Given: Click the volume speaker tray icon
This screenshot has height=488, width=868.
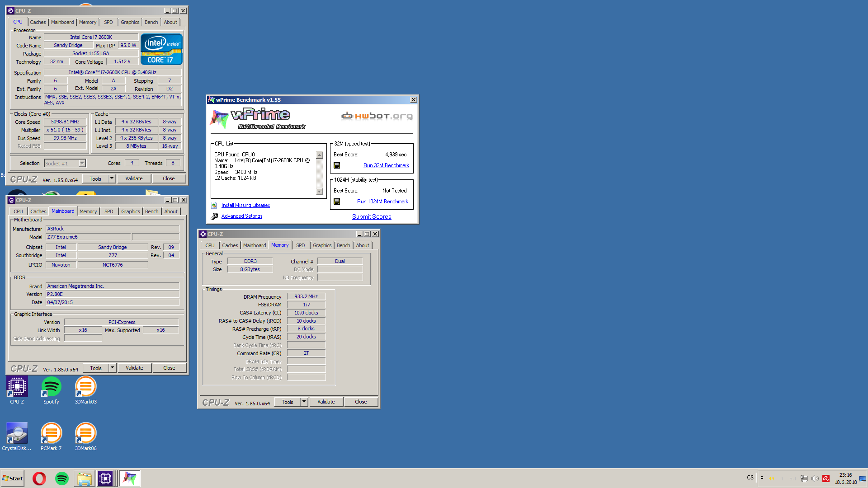Looking at the screenshot, I should (x=815, y=479).
